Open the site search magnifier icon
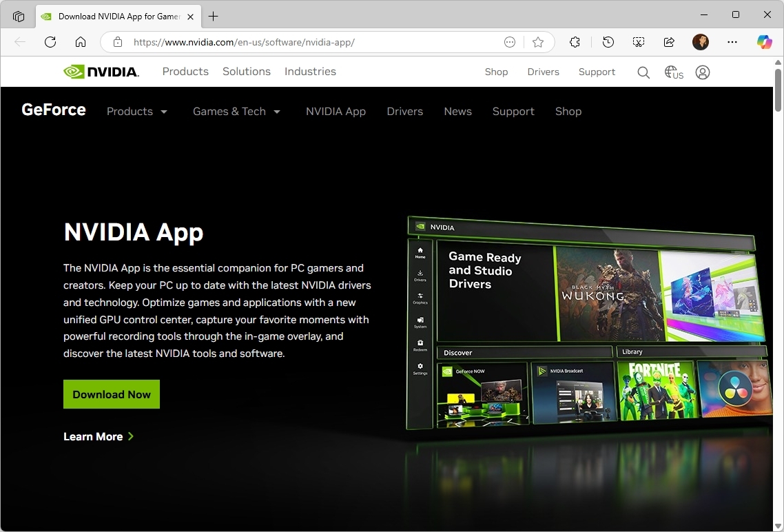 (x=643, y=72)
